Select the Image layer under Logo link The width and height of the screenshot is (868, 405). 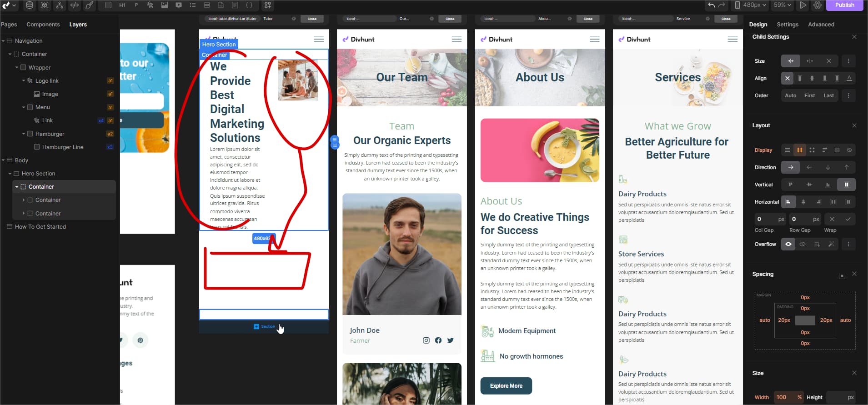[50, 94]
